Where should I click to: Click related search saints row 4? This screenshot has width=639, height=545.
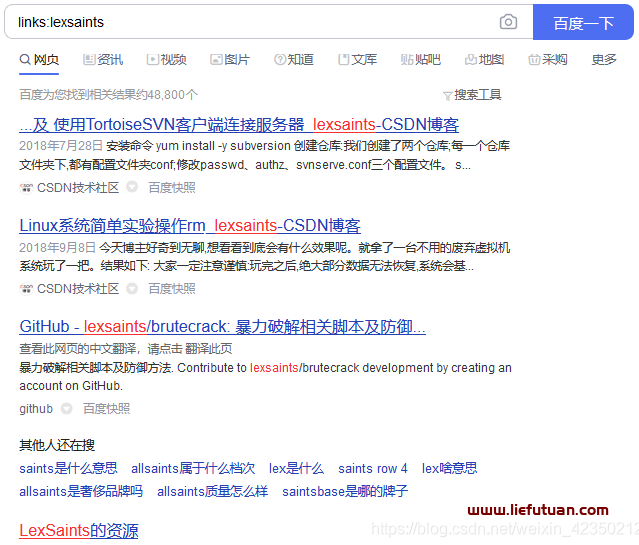point(373,469)
